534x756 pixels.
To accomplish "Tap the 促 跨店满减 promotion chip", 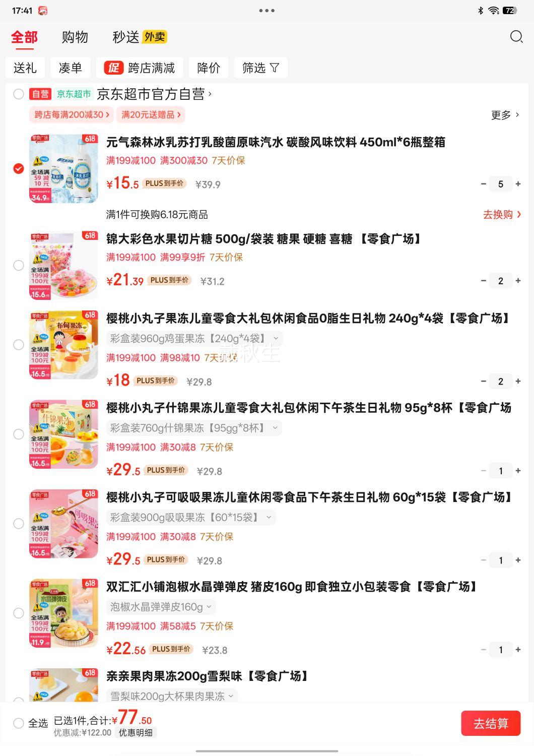I will tap(140, 68).
